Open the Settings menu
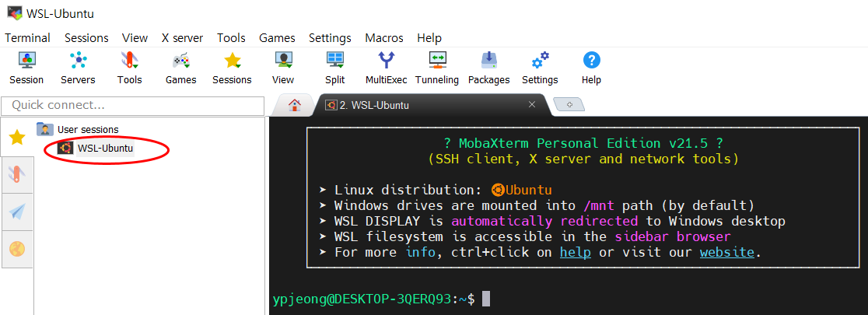This screenshot has width=868, height=315. (330, 38)
